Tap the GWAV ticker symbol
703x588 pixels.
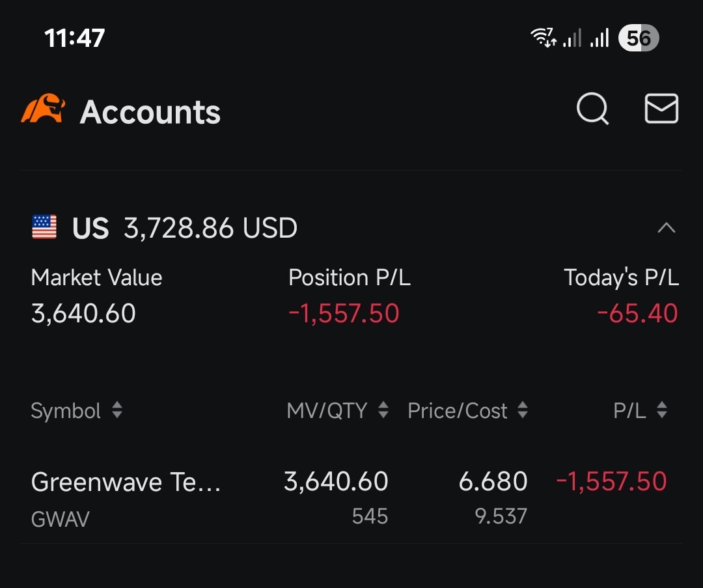click(x=60, y=520)
